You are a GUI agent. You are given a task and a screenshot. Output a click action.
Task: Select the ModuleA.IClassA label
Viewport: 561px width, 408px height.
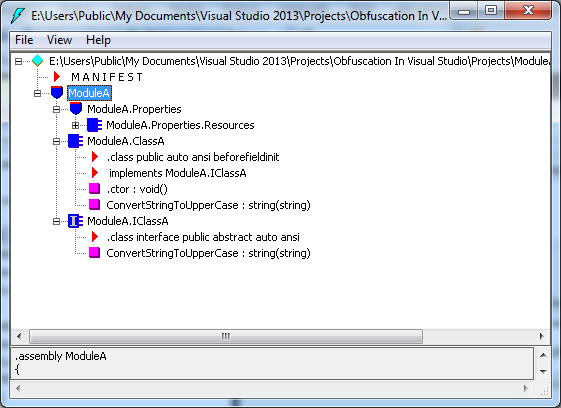127,221
